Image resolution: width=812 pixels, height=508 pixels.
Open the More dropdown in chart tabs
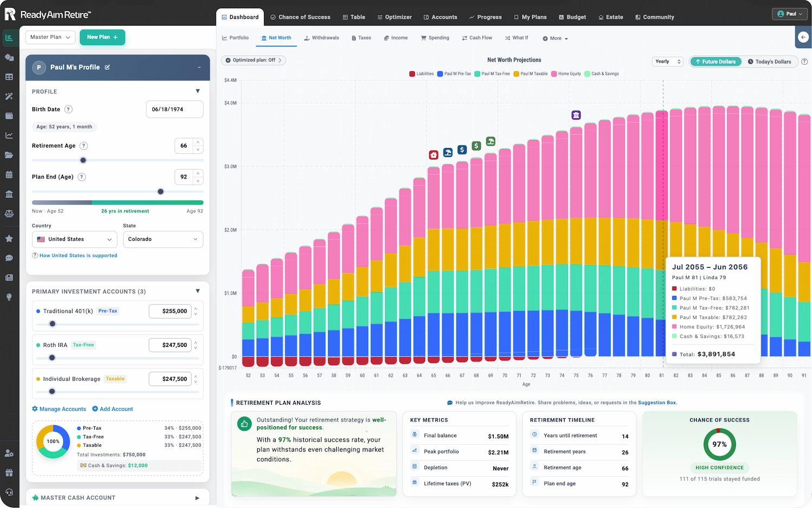tap(555, 38)
